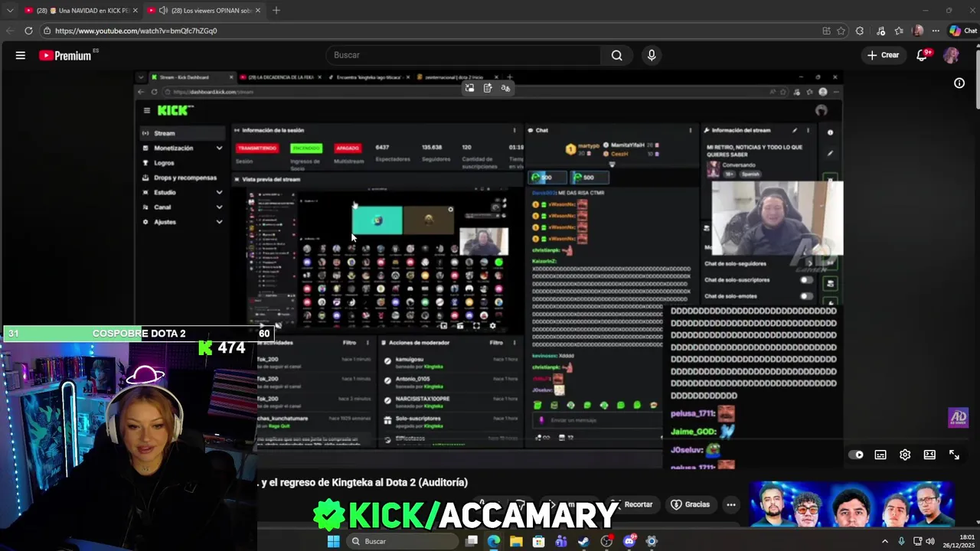Image resolution: width=980 pixels, height=551 pixels.
Task: Turn on subtitles in the player
Action: (880, 455)
